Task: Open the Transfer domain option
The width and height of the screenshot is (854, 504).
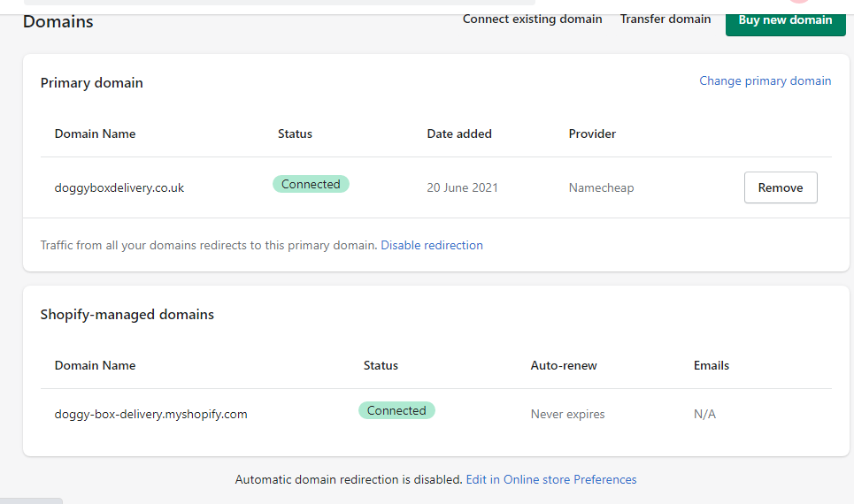Action: click(665, 19)
